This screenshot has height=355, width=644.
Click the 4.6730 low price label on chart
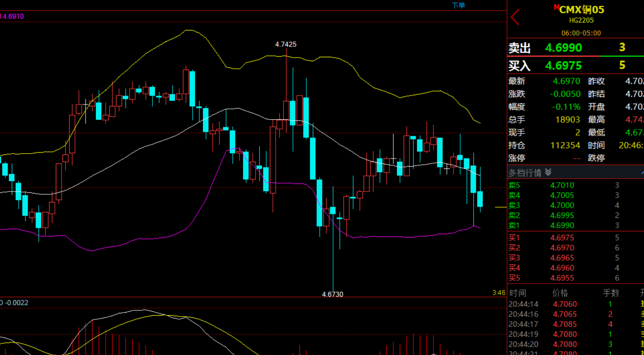[x=333, y=294]
